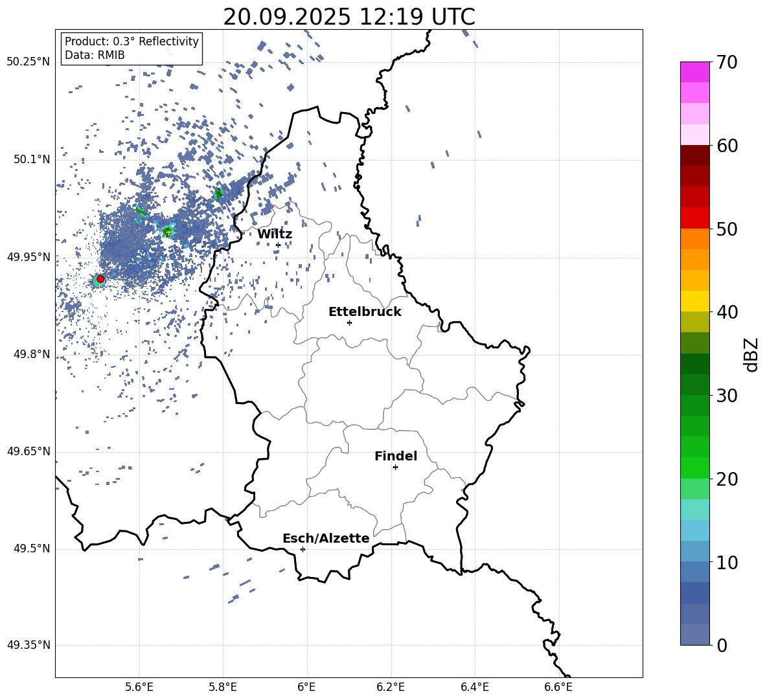Click the 6.2°E longitude label
The width and height of the screenshot is (767, 700).
tap(391, 687)
